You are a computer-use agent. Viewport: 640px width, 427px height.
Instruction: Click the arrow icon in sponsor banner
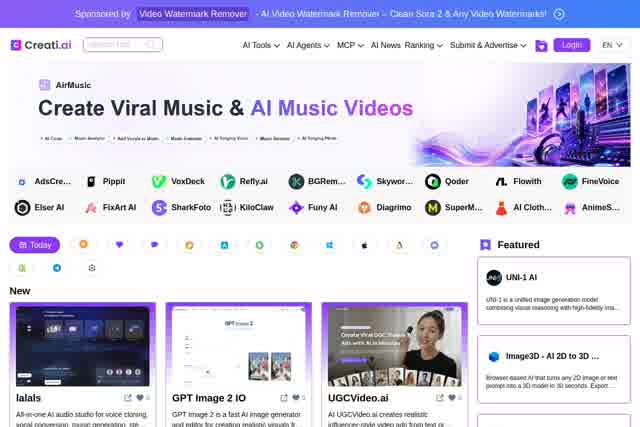click(559, 14)
